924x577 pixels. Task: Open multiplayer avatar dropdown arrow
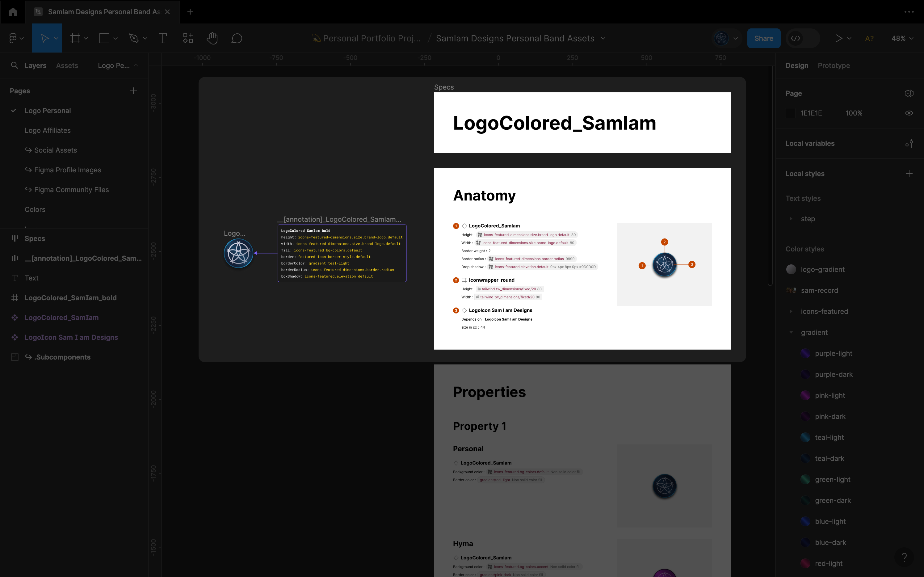coord(736,38)
